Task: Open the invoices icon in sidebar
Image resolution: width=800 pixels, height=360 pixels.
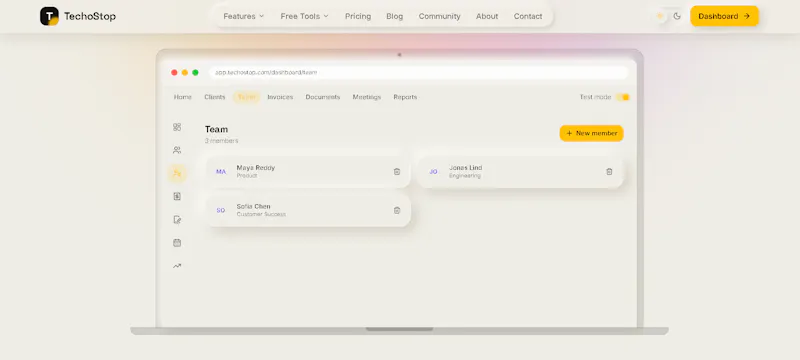Action: pyautogui.click(x=177, y=196)
